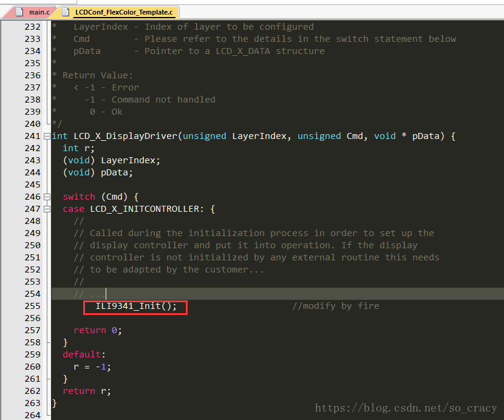Click line number 264 in the margin
Screen dimensions: 504x420
click(x=32, y=415)
